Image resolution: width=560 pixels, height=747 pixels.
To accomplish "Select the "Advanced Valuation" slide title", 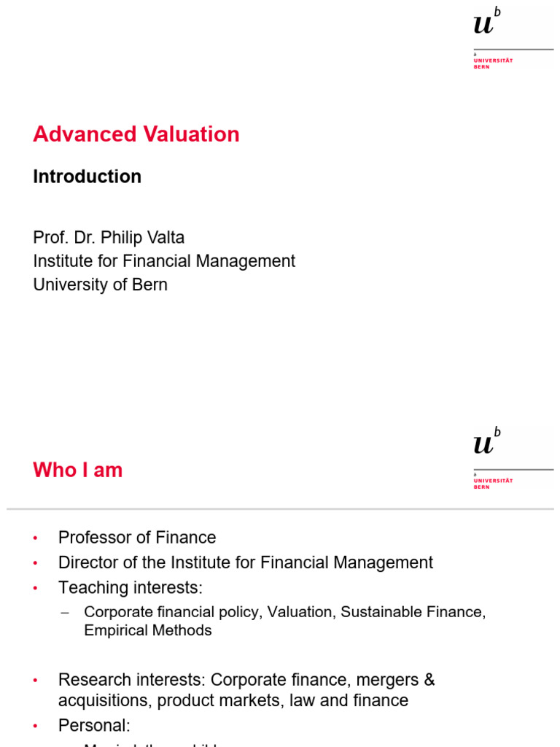I will [136, 134].
